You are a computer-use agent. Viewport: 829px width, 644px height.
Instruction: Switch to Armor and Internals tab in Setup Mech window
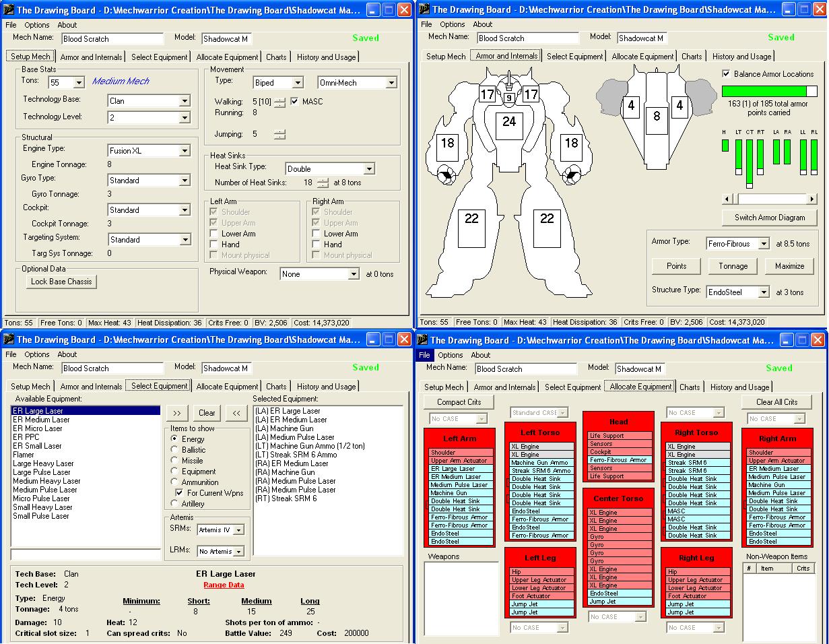coord(92,57)
